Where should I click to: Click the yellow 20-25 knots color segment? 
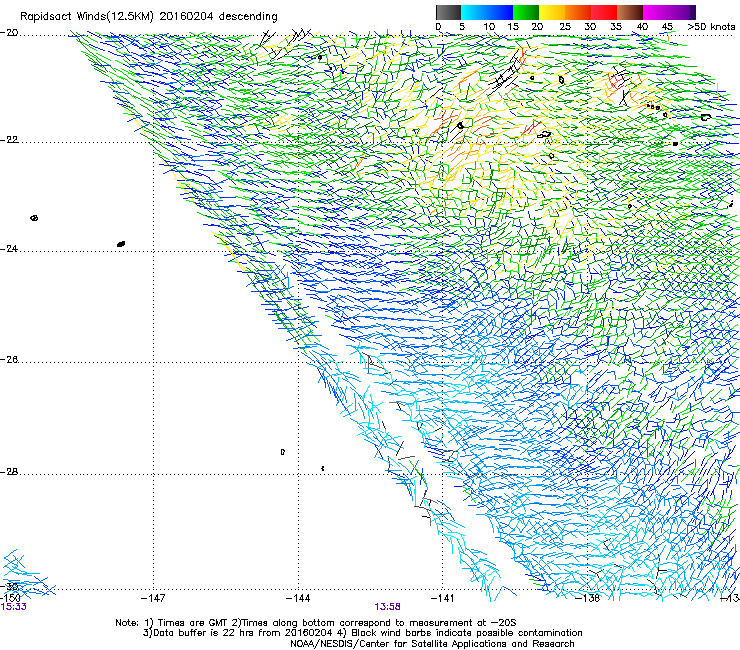click(551, 12)
